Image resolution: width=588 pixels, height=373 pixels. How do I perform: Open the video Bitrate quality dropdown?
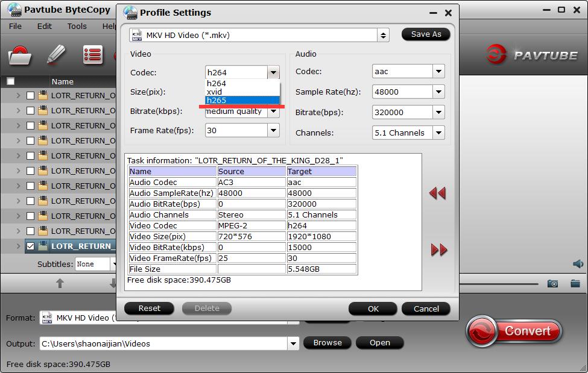click(x=273, y=111)
